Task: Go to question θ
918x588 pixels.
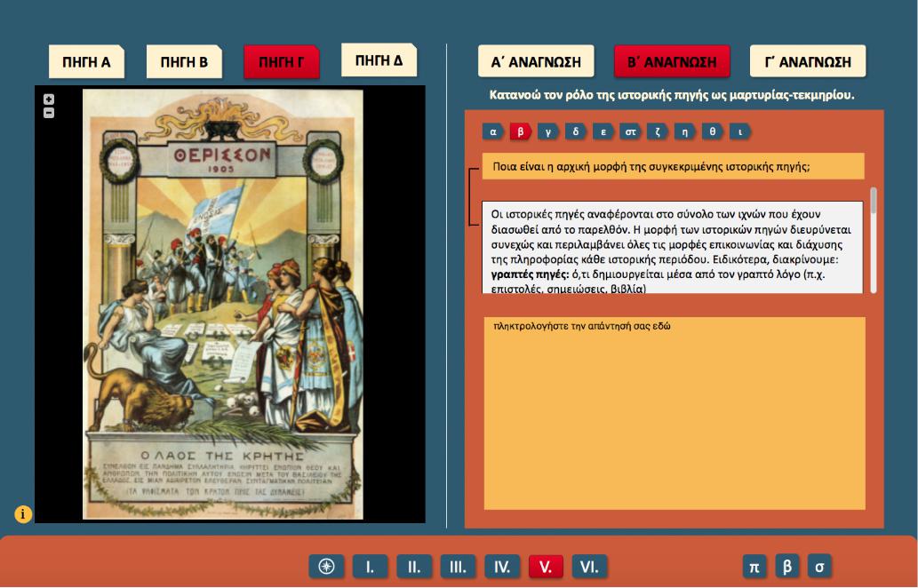Action: (x=713, y=131)
